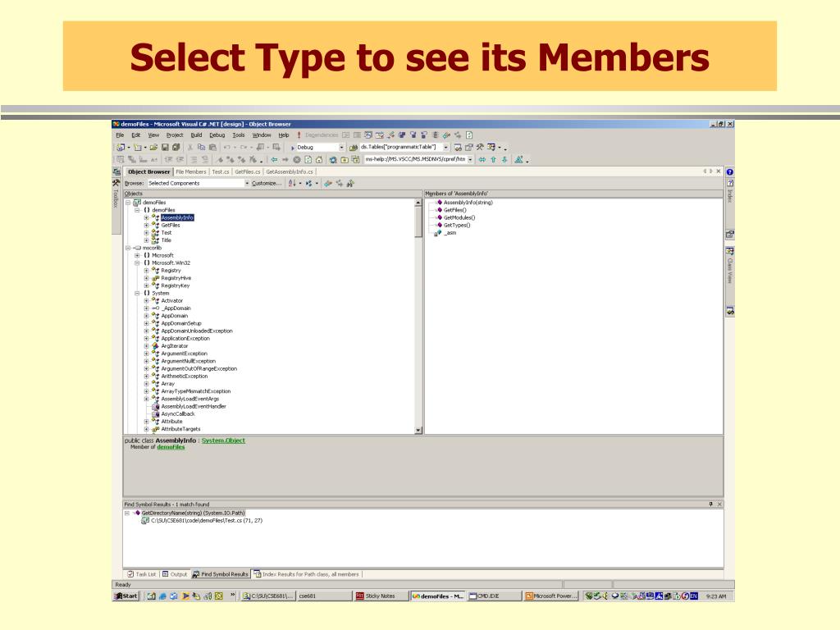
Task: Open the Debug configuration dropdown
Action: pos(342,148)
